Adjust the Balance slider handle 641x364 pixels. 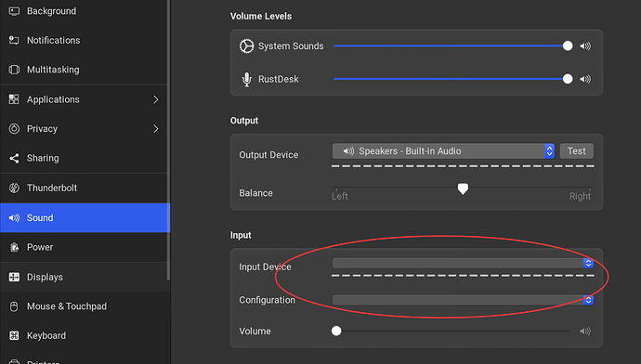[x=463, y=188]
